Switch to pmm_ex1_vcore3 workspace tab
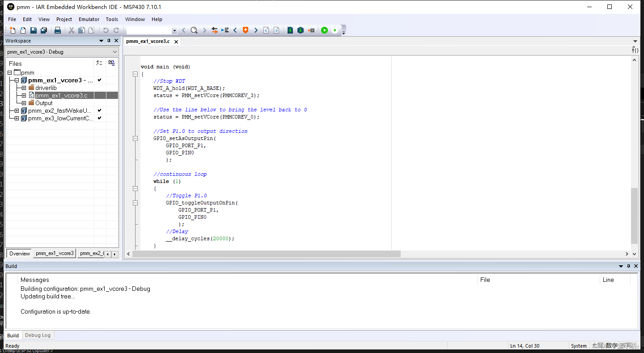 click(x=55, y=254)
